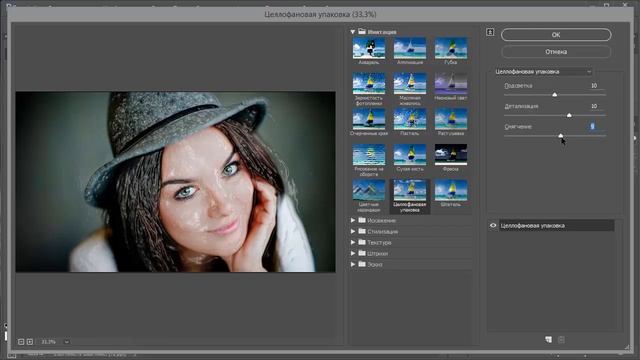The height and width of the screenshot is (360, 640).
Task: Adjust the Подсветка slider handle
Action: [x=554, y=95]
